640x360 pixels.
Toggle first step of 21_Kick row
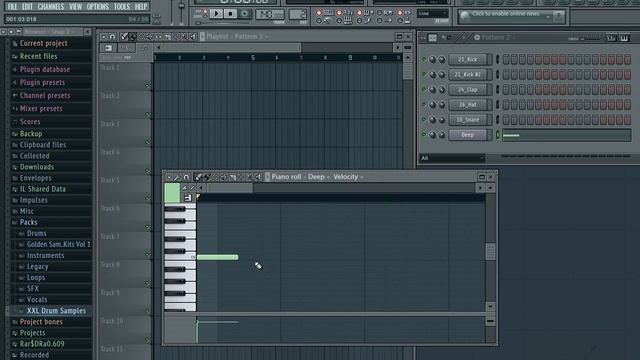[506, 60]
